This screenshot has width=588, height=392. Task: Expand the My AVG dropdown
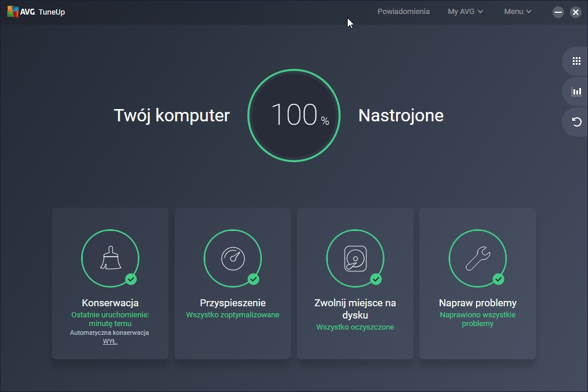point(465,12)
